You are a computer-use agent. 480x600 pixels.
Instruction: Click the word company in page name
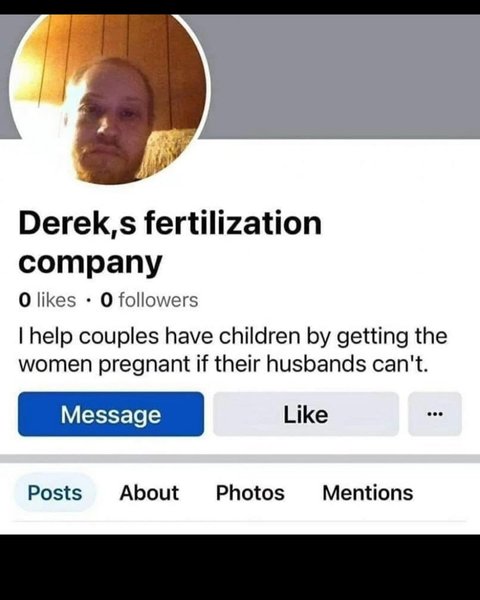[x=90, y=263]
